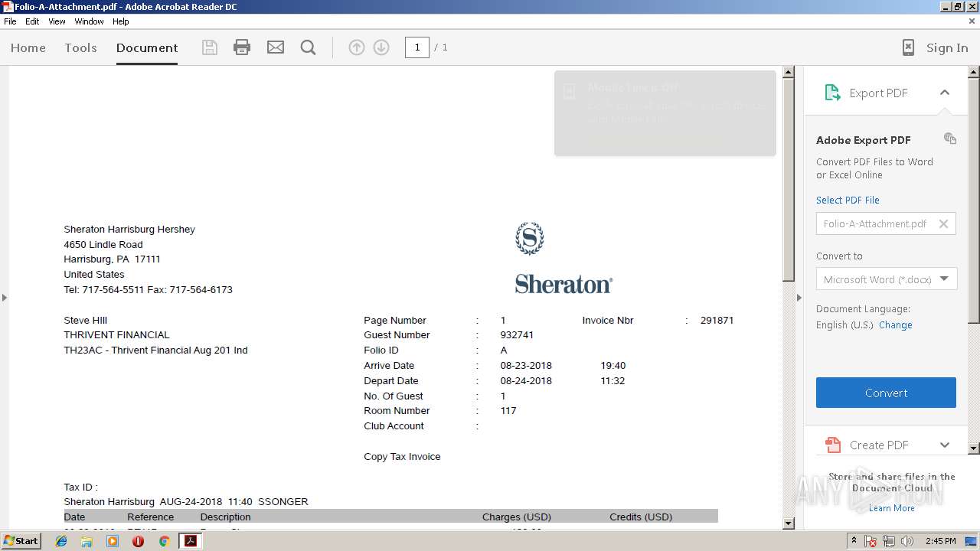980x551 pixels.
Task: Open the Home tab
Action: pyautogui.click(x=28, y=47)
